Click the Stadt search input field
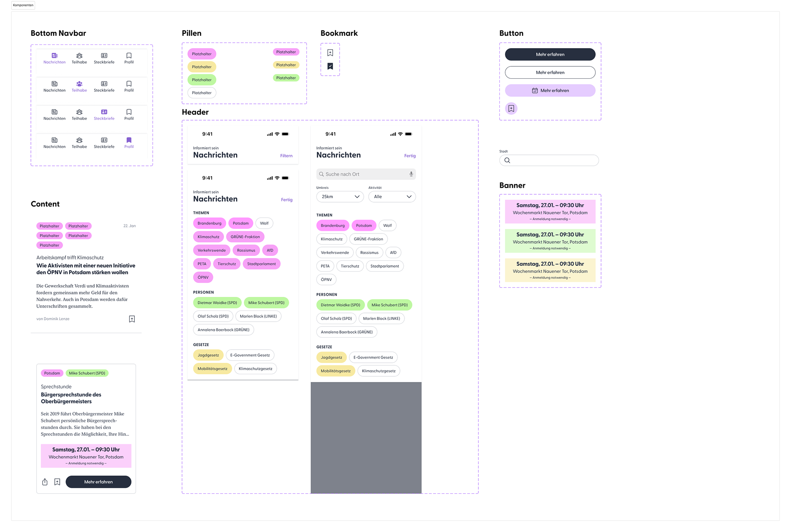Image resolution: width=791 pixels, height=532 pixels. click(x=549, y=161)
